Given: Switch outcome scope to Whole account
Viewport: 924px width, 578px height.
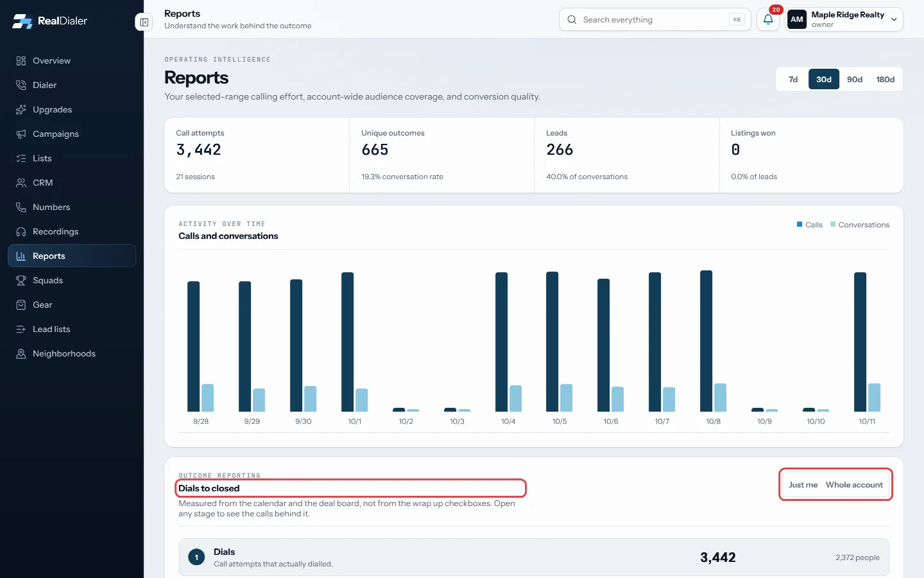Looking at the screenshot, I should [854, 485].
